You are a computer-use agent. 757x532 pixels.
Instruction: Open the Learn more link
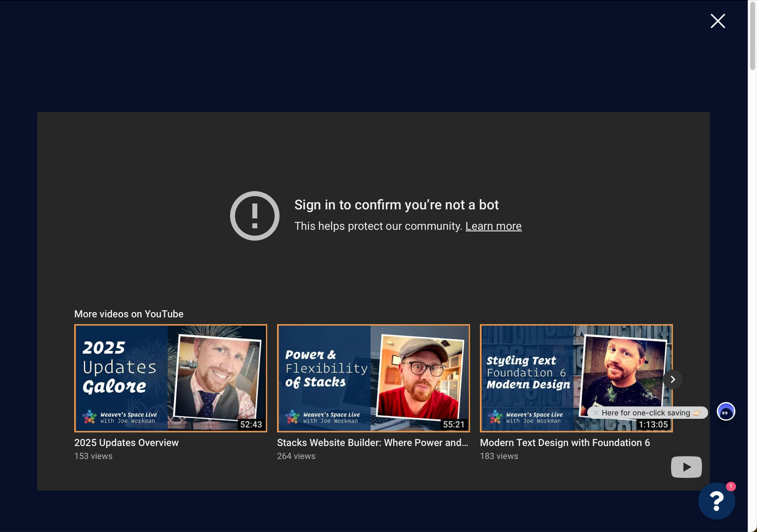493,226
